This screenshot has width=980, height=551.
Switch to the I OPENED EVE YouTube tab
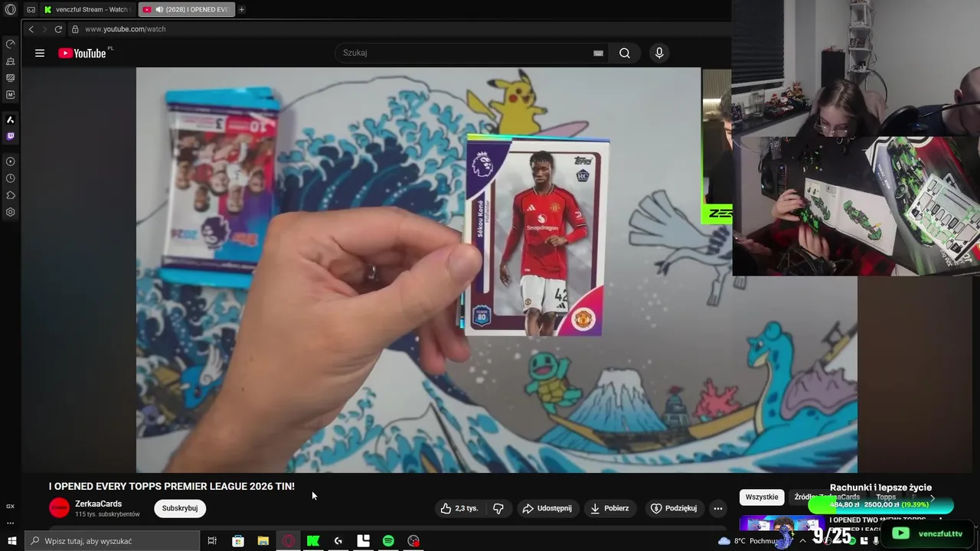[x=185, y=10]
